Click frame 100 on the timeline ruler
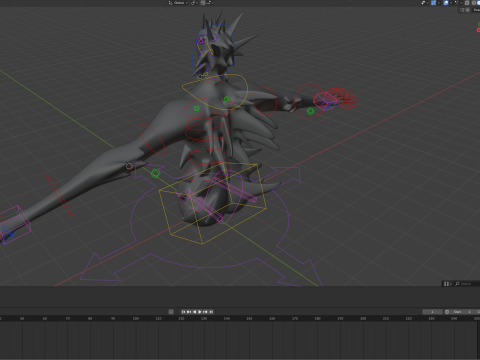The image size is (480, 360). (136, 319)
